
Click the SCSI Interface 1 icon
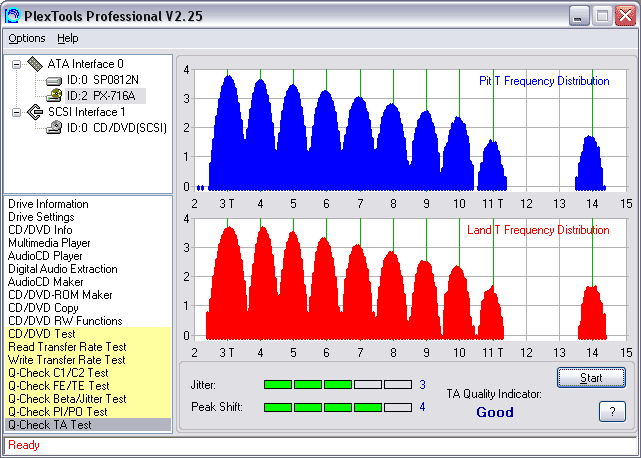[35, 112]
